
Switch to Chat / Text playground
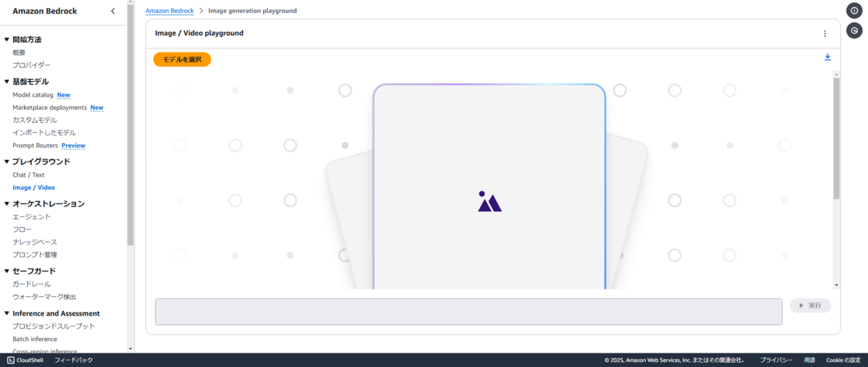pos(28,175)
